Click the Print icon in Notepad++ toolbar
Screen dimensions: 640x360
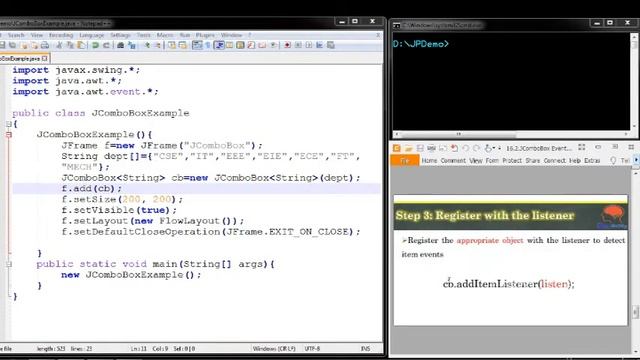pyautogui.click(x=45, y=45)
